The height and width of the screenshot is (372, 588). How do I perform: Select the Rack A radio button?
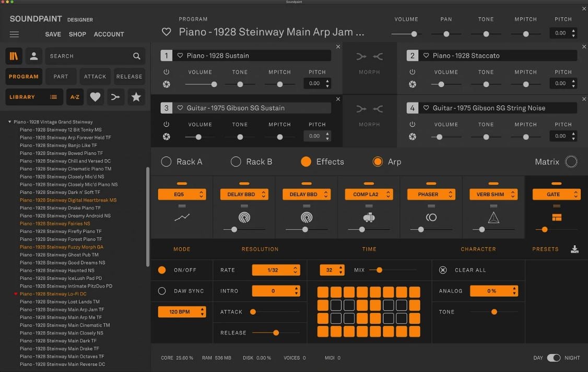click(x=166, y=162)
